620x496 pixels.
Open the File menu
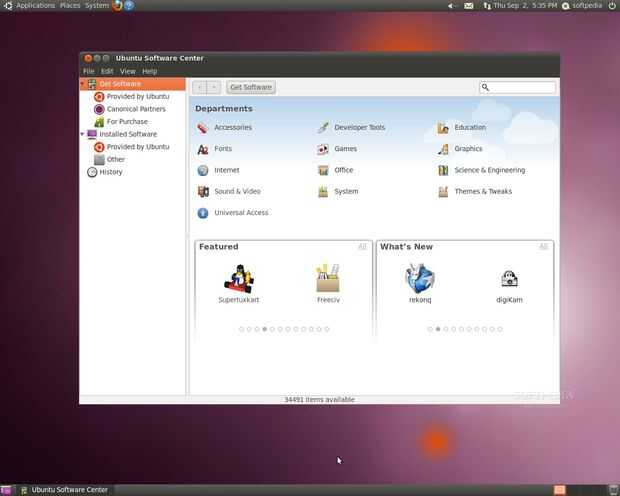point(89,71)
